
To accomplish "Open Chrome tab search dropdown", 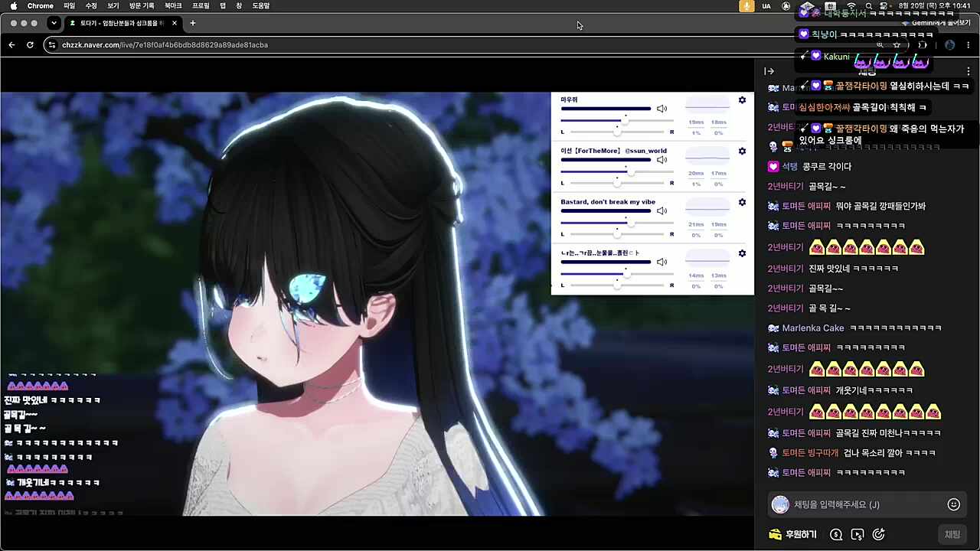I will tap(54, 23).
